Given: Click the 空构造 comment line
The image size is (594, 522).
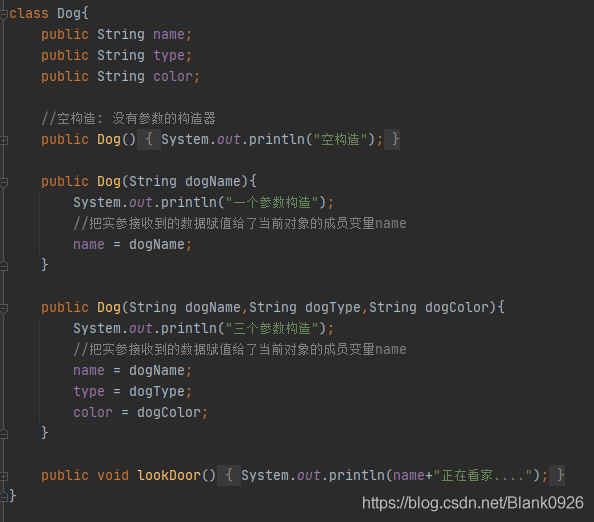Looking at the screenshot, I should (x=128, y=119).
